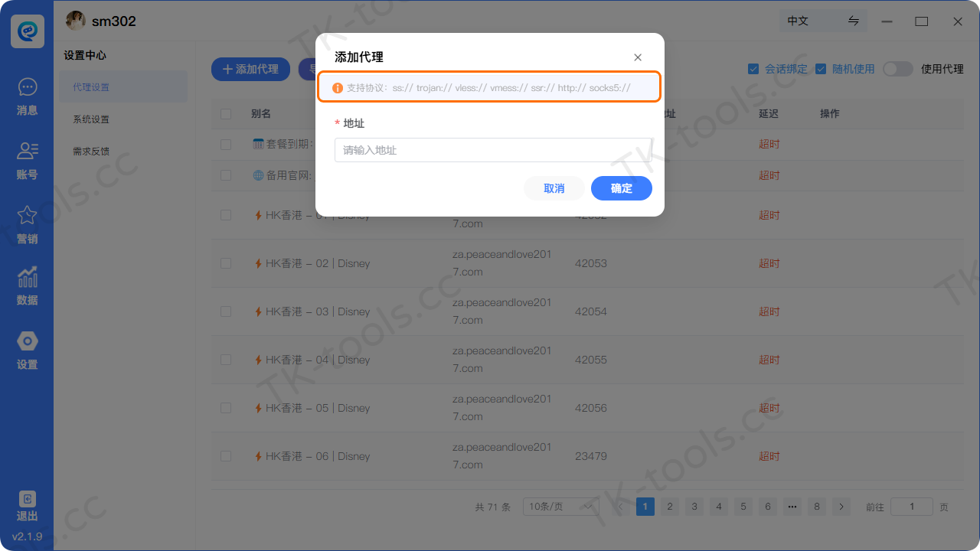Click the 操作 column header
Image resolution: width=980 pixels, height=551 pixels.
[830, 114]
